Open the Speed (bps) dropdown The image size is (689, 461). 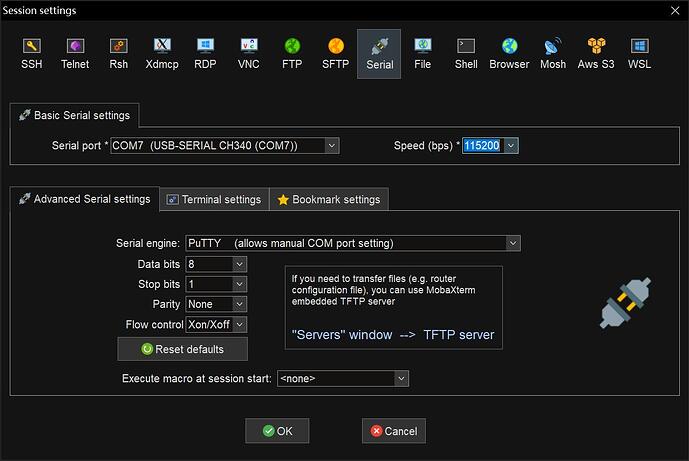tap(511, 146)
